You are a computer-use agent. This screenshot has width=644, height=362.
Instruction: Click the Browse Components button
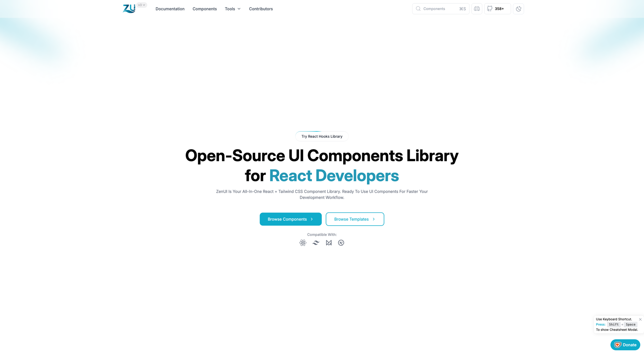pos(290,219)
